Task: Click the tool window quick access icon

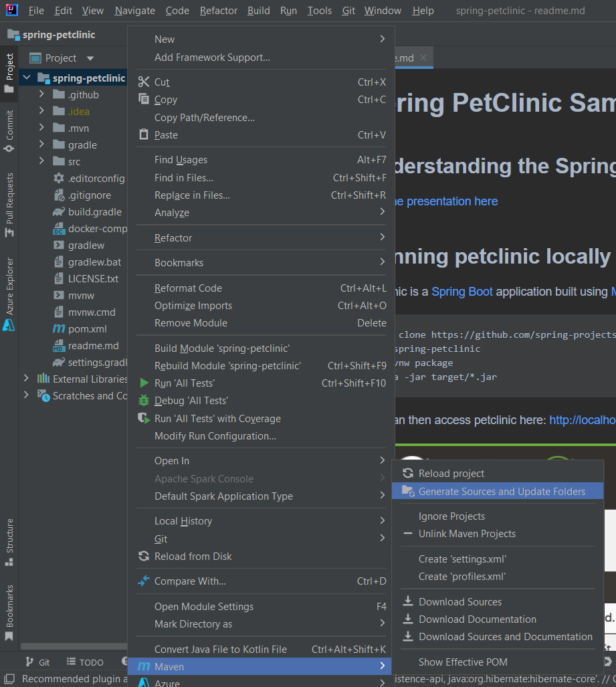Action: coord(9,679)
